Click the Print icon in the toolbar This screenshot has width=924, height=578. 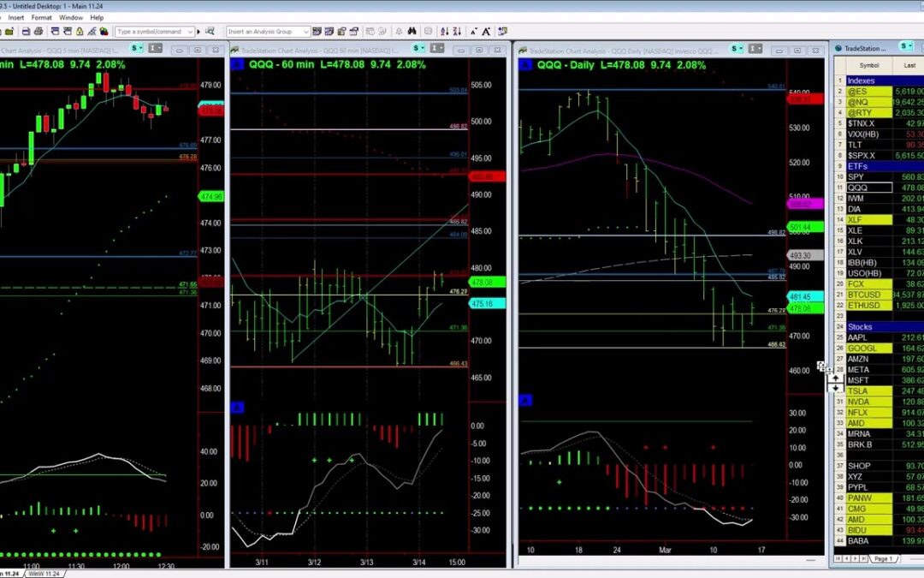[38, 30]
